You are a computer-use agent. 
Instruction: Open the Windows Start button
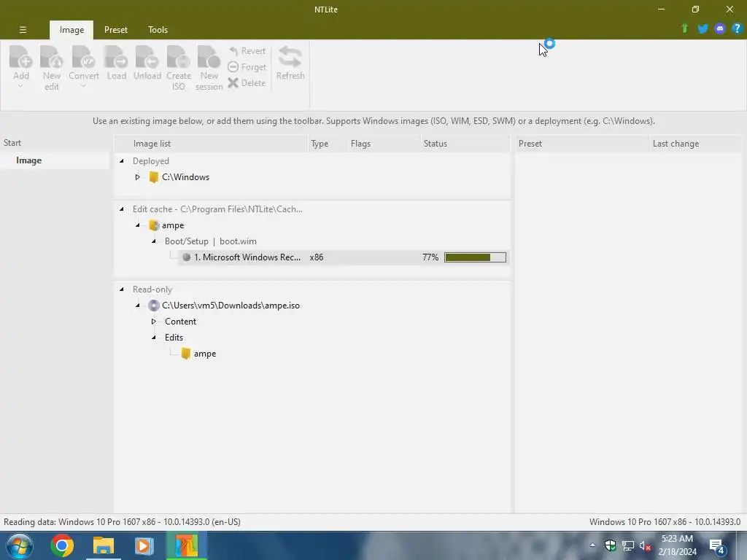click(x=20, y=545)
